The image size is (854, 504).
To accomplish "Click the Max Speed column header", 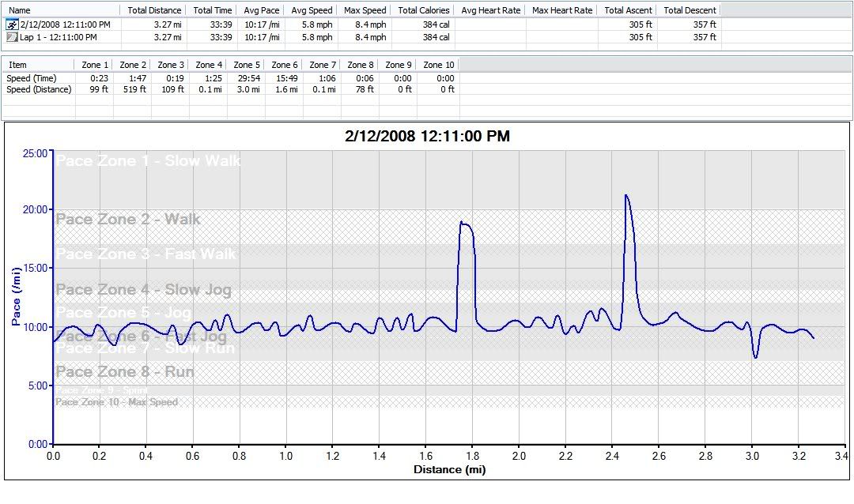I will pyautogui.click(x=365, y=10).
